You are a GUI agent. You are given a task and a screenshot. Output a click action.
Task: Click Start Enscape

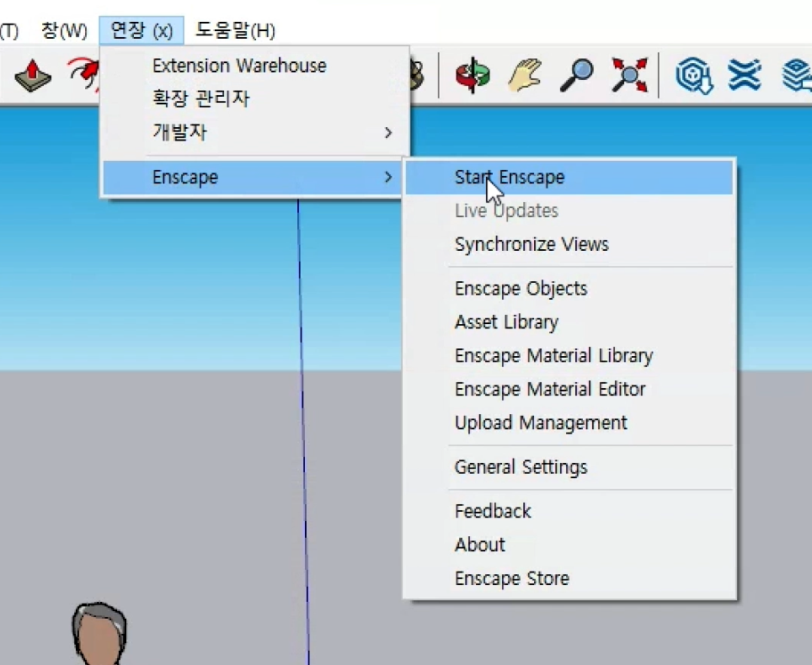(x=569, y=178)
